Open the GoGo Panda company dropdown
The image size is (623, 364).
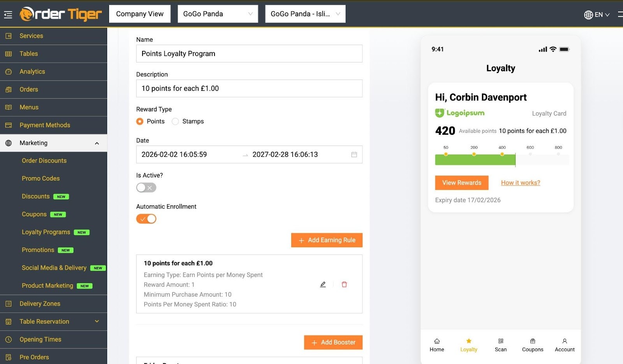[x=218, y=14]
